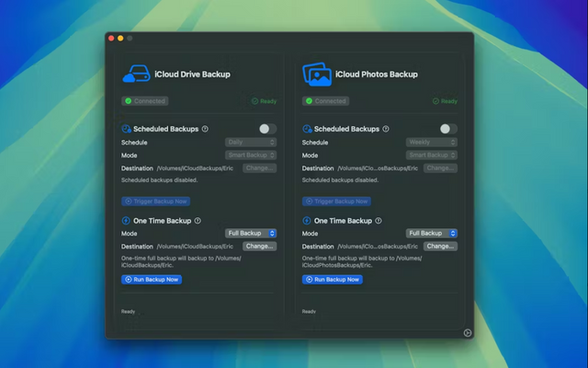The height and width of the screenshot is (368, 588).
Task: Open help info for Drive Scheduled Backups
Action: [205, 129]
